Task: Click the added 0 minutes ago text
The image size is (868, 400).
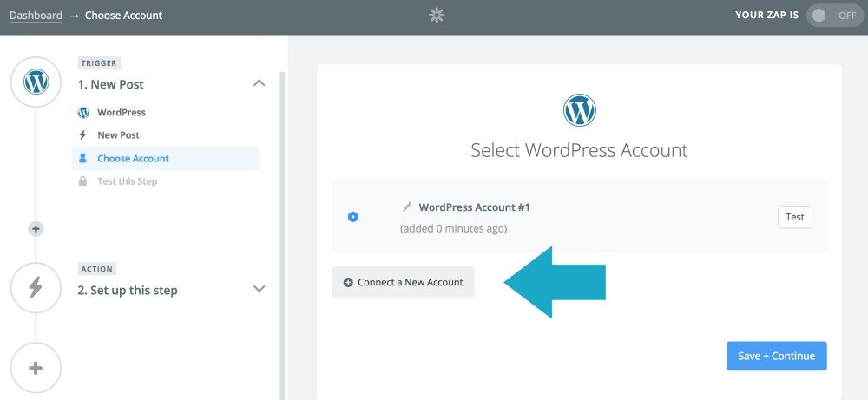Action: tap(453, 228)
